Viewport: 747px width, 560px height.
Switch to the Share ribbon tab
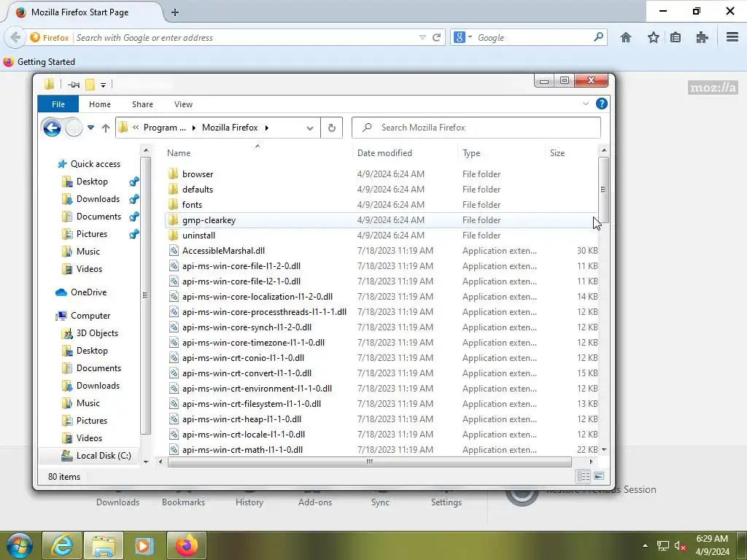pyautogui.click(x=142, y=104)
